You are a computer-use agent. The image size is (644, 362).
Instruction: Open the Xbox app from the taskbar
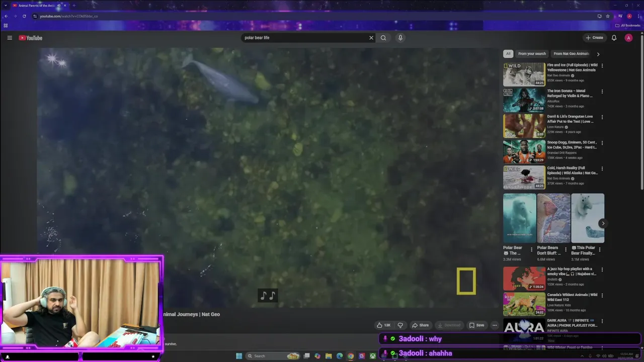(373, 356)
